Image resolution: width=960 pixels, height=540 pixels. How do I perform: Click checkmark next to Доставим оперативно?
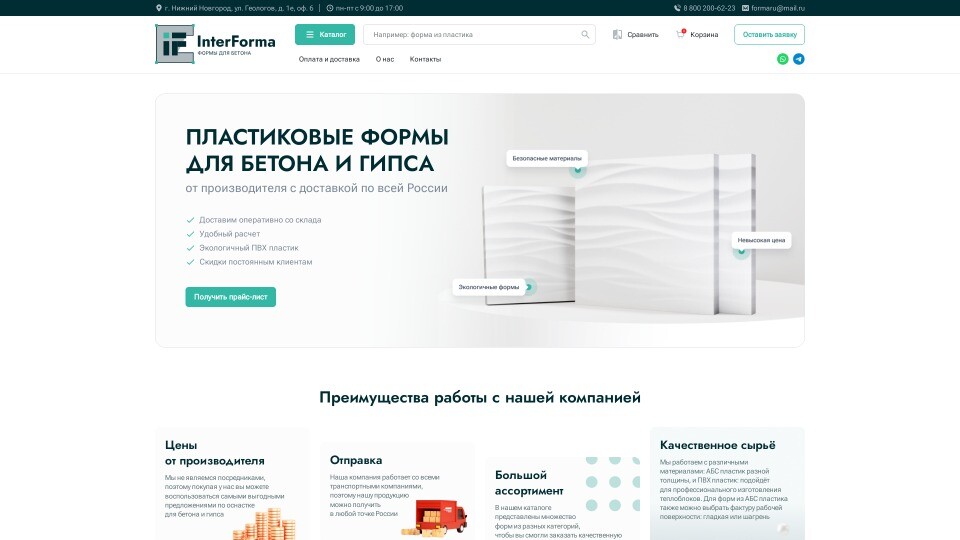[190, 220]
